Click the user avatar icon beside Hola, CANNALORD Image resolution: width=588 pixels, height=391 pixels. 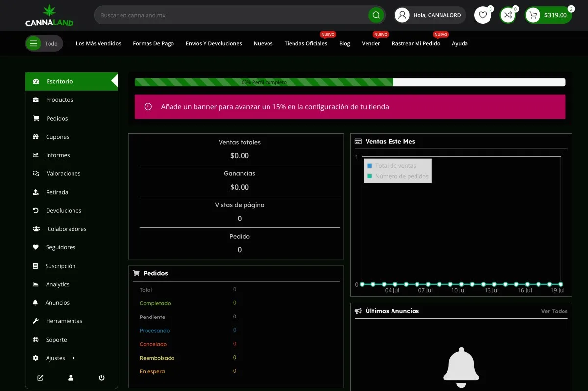(402, 15)
